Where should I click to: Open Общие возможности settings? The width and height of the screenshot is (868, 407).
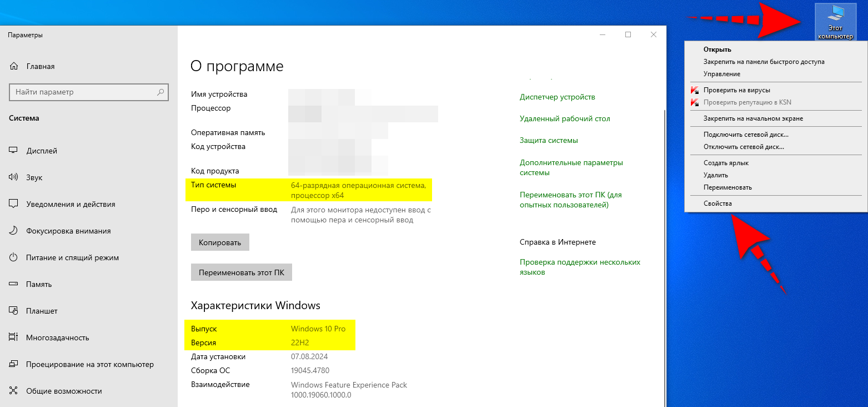[x=89, y=391]
